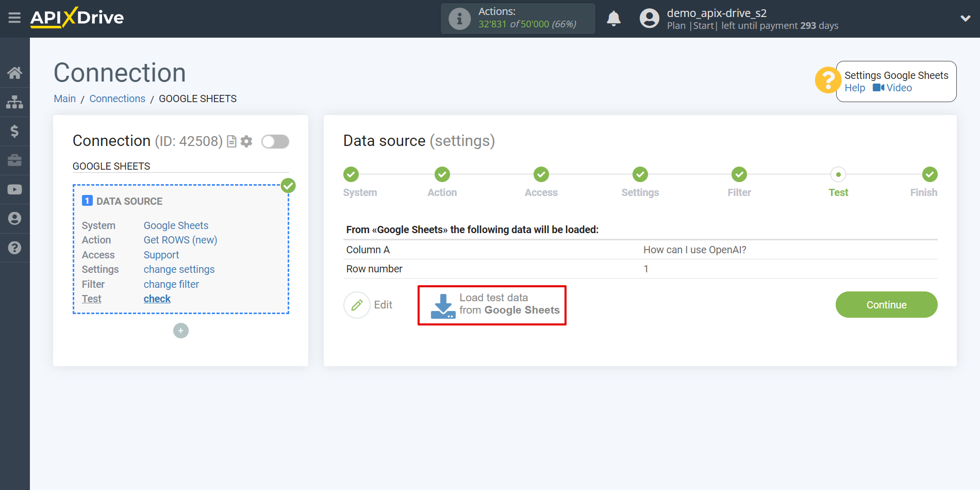This screenshot has width=980, height=490.
Task: Click the green Continue button
Action: tap(886, 305)
